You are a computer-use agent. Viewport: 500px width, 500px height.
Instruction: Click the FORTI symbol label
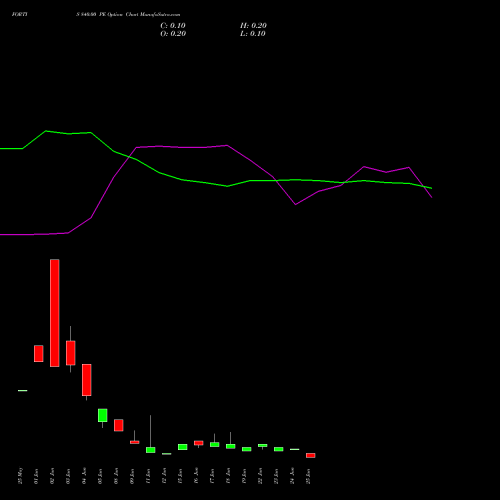[19, 15]
